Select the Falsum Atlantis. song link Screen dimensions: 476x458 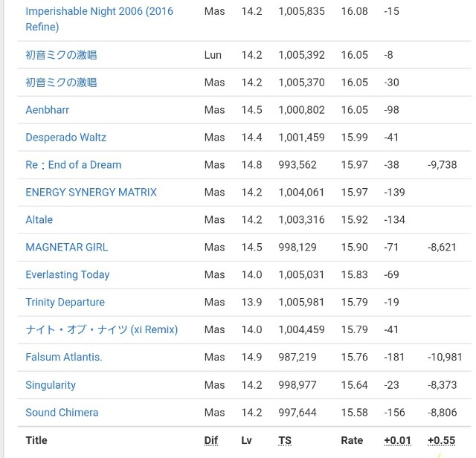point(63,358)
